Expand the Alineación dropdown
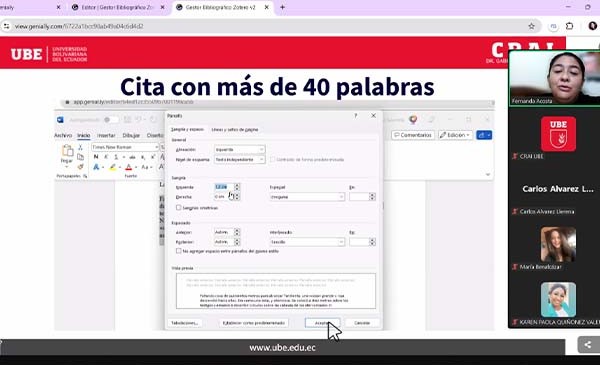 pyautogui.click(x=240, y=149)
